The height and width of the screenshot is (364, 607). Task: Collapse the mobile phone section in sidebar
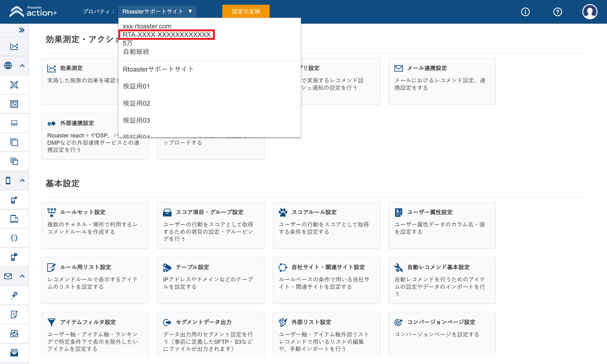coord(22,181)
